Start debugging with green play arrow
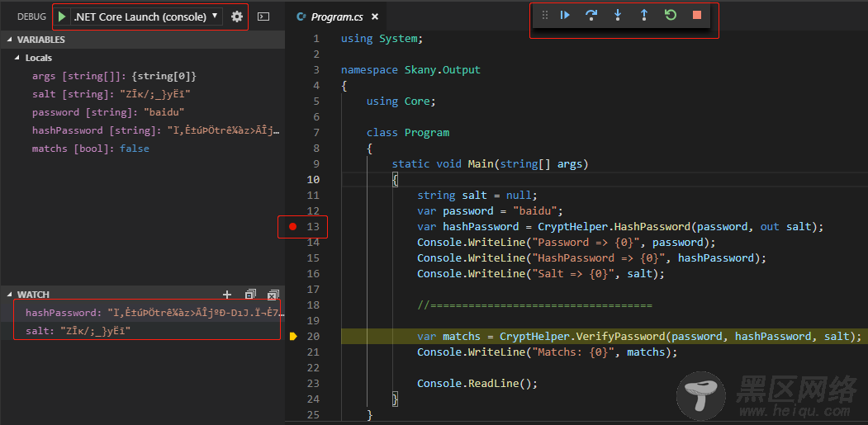The height and width of the screenshot is (425, 868). pyautogui.click(x=62, y=17)
